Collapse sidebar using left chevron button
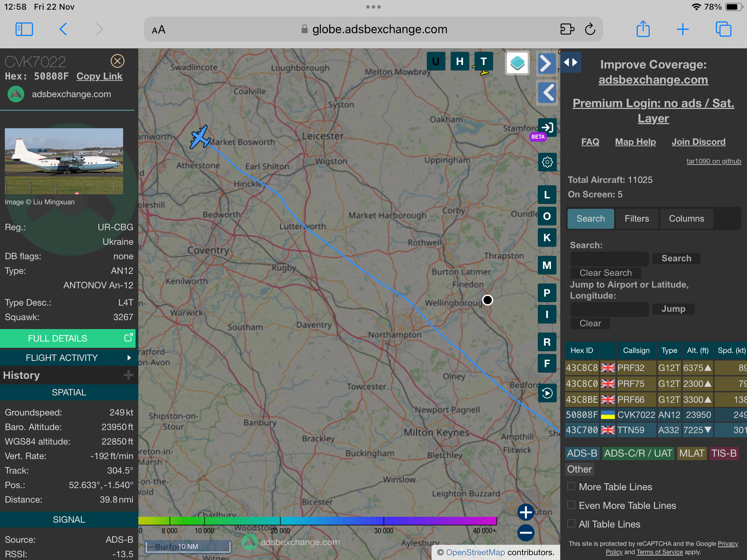 [x=547, y=92]
